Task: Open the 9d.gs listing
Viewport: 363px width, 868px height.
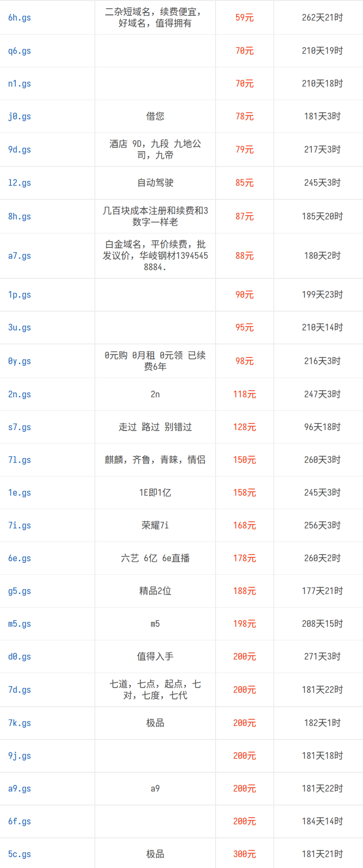Action: (x=20, y=149)
